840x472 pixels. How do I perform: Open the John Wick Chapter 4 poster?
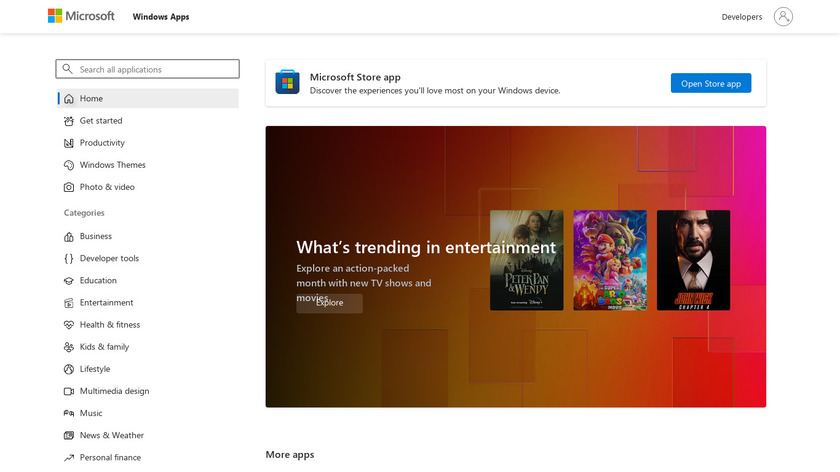coord(693,260)
